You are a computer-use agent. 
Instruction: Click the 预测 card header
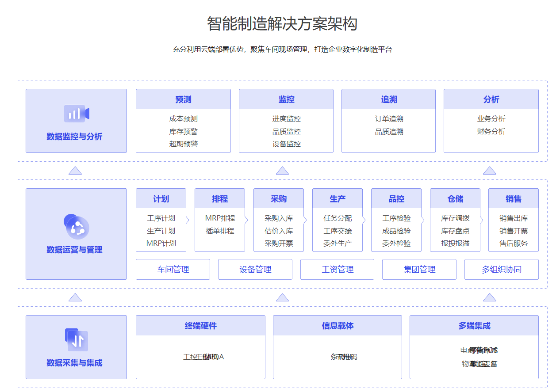click(183, 99)
